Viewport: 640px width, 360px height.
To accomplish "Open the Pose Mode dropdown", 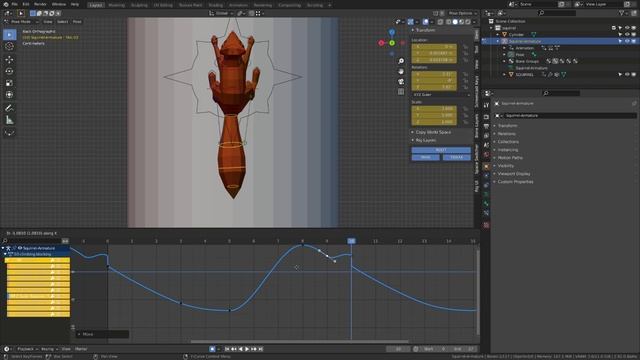I will point(21,22).
